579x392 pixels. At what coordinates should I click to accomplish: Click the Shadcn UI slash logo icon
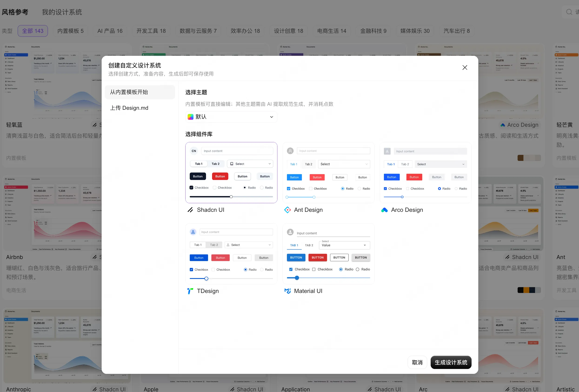click(x=190, y=210)
